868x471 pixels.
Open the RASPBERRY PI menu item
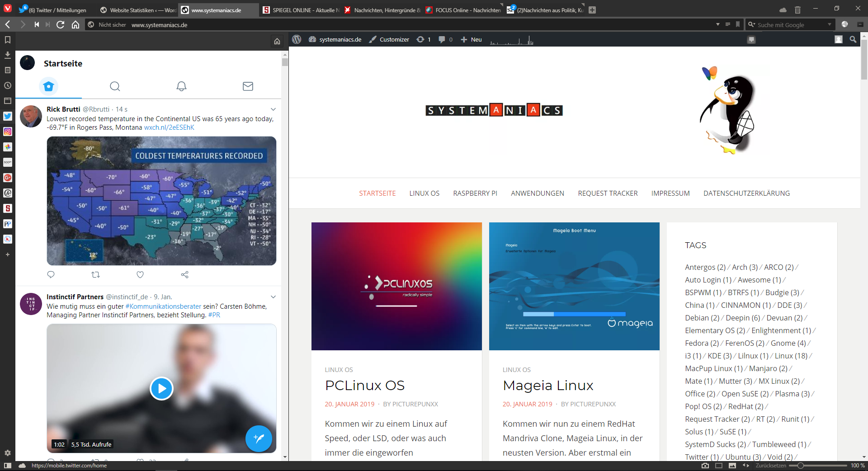tap(475, 193)
